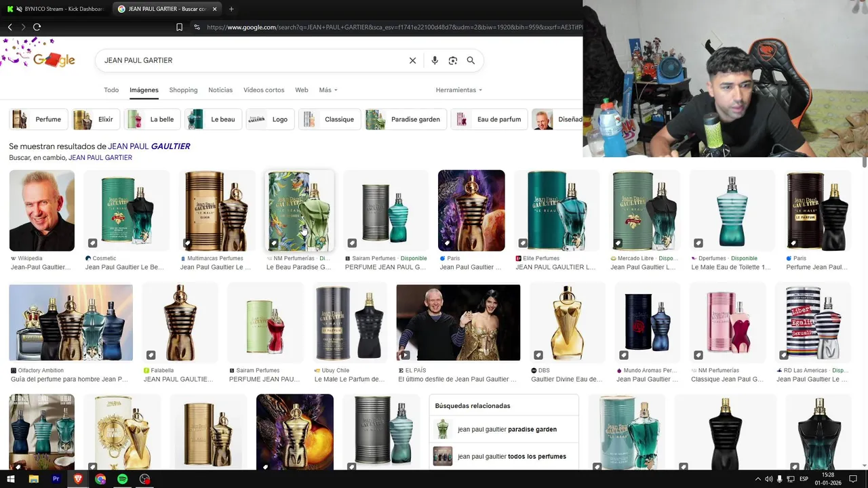868x488 pixels.
Task: Open Chrome from the taskbar
Action: click(x=100, y=479)
